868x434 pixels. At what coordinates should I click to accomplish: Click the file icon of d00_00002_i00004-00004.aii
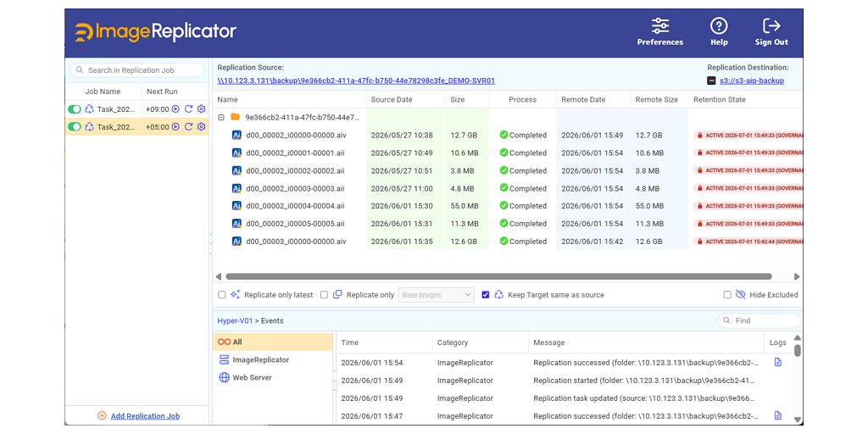point(237,206)
